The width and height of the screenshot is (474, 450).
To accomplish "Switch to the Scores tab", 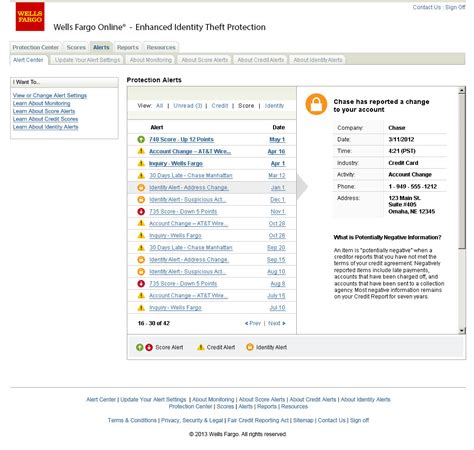I will (76, 47).
